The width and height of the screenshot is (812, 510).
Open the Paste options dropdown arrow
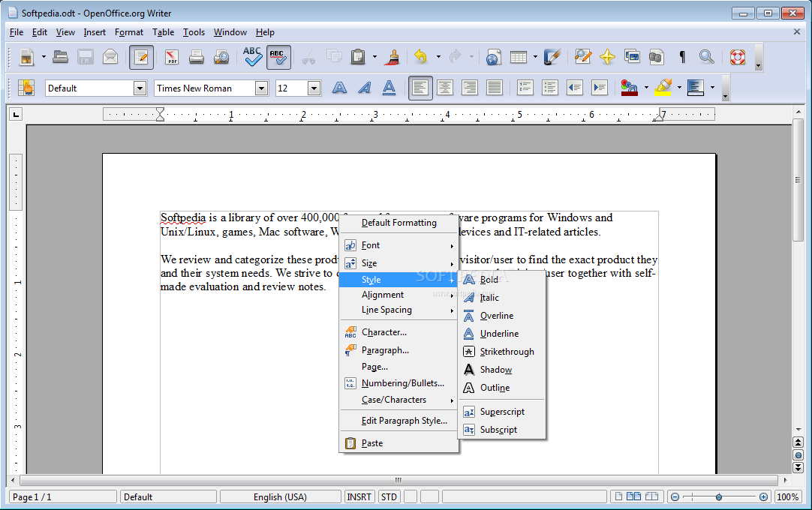pyautogui.click(x=374, y=57)
